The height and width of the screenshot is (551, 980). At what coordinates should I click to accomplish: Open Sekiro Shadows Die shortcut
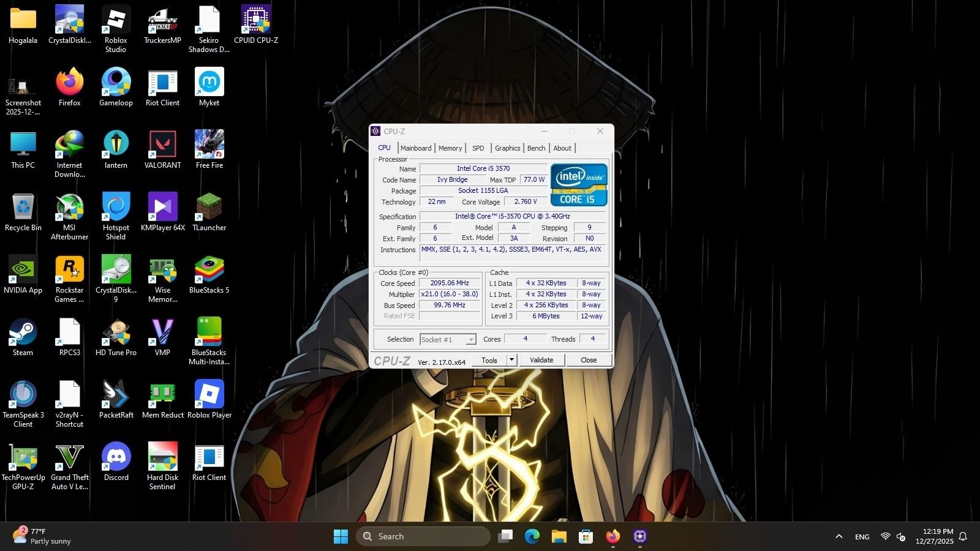click(x=209, y=29)
